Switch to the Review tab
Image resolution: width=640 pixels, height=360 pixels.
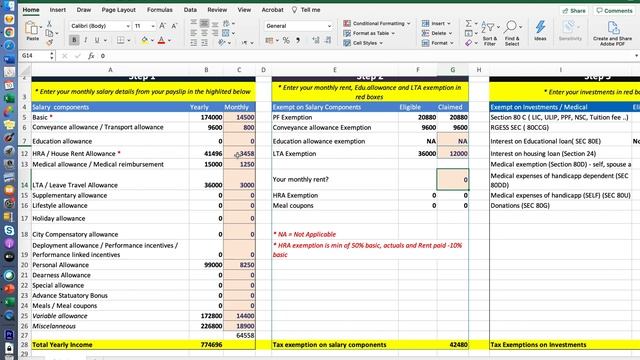217,10
